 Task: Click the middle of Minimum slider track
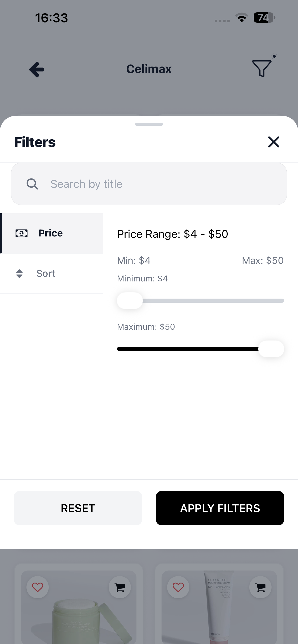pos(201,300)
